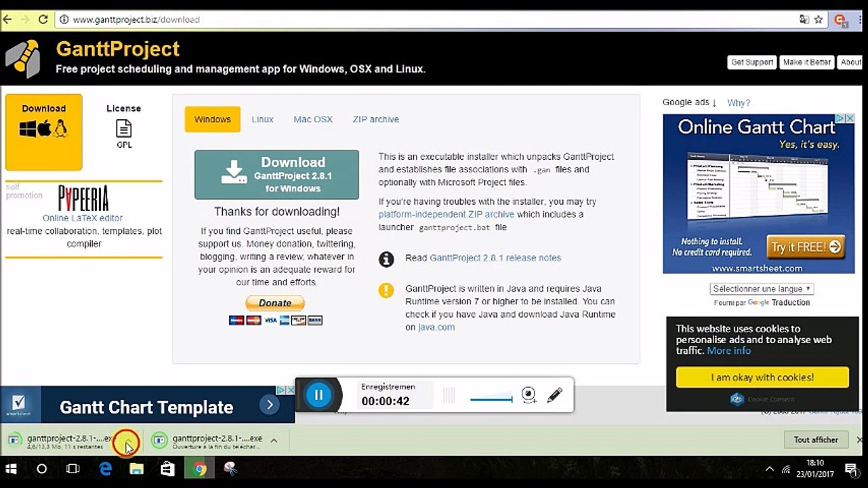Viewport: 868px width, 488px height.
Task: Click the GanttProject logo icon
Action: (x=22, y=59)
